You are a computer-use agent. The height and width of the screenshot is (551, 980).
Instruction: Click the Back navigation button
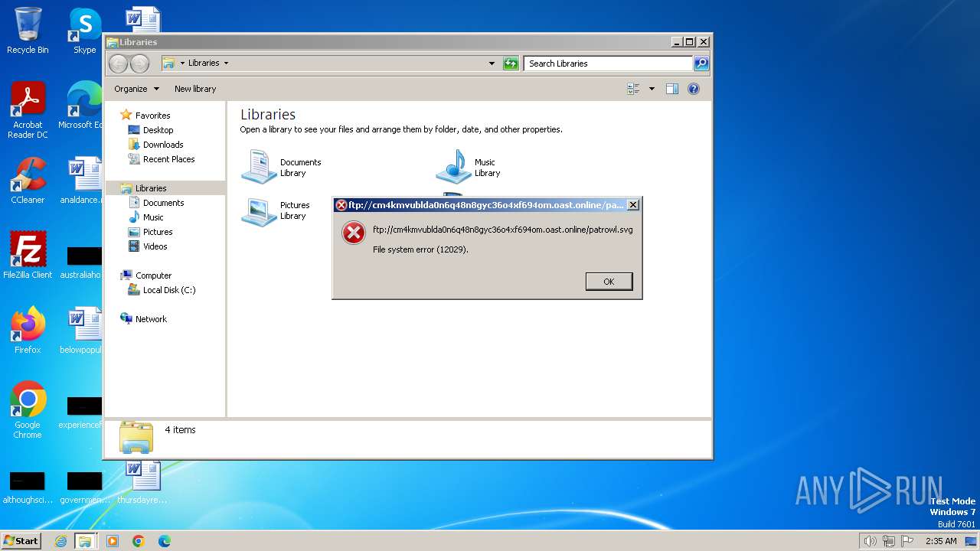[x=118, y=64]
